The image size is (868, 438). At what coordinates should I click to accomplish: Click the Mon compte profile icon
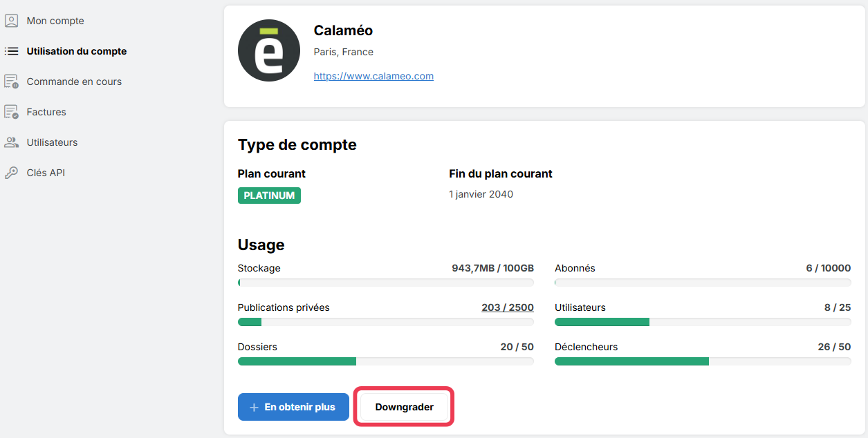[11, 21]
